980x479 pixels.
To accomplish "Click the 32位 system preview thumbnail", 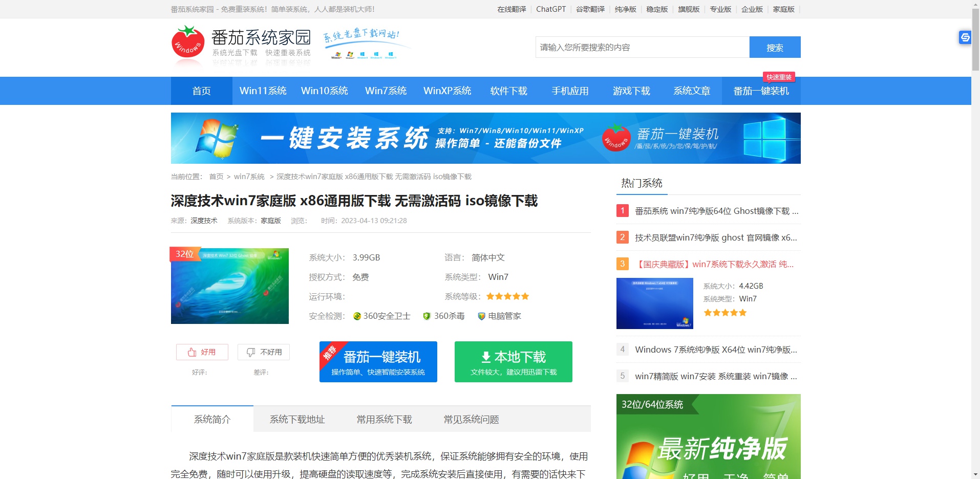I will tap(230, 286).
